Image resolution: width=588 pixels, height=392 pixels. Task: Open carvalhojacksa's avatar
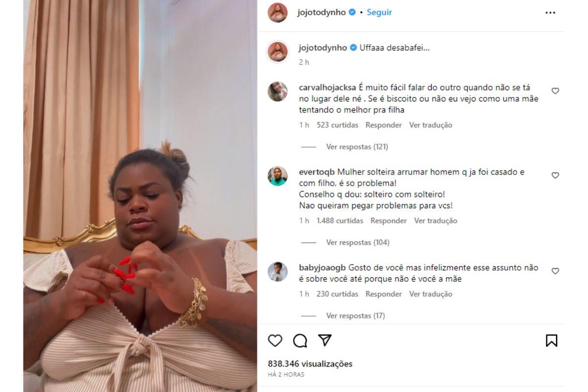click(278, 92)
